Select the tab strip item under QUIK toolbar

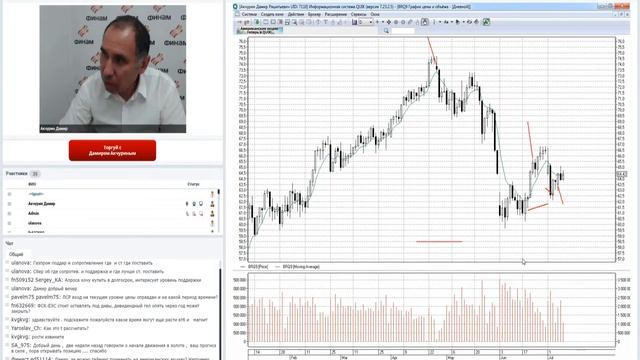pos(260,30)
